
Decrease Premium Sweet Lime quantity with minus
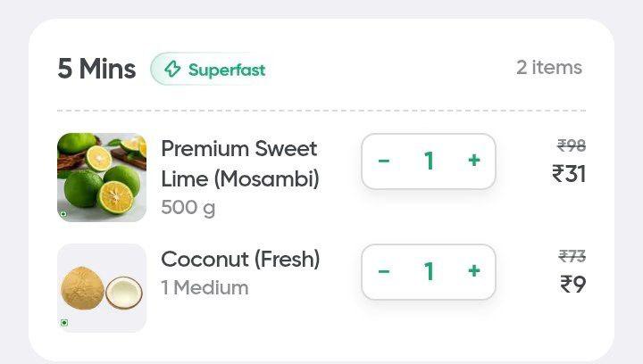point(384,161)
